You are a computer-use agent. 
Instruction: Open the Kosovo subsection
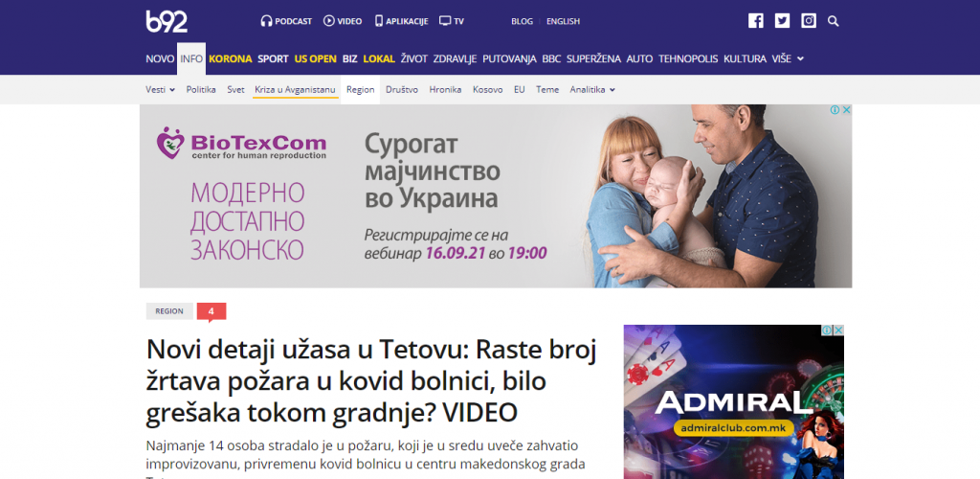coord(487,89)
